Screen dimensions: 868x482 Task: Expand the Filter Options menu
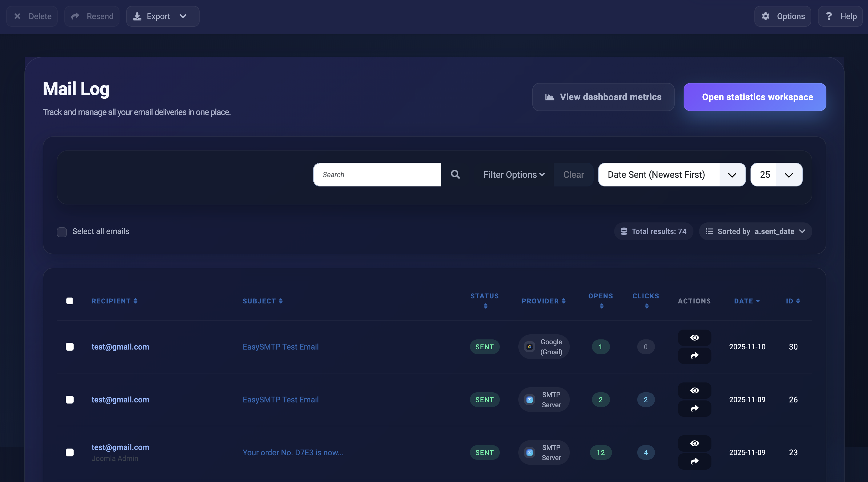(514, 175)
